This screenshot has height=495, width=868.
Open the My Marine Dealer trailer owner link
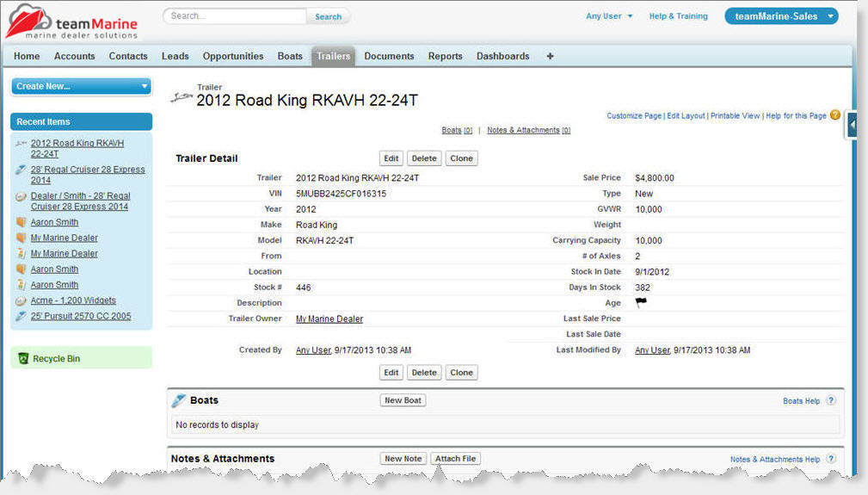(x=329, y=319)
